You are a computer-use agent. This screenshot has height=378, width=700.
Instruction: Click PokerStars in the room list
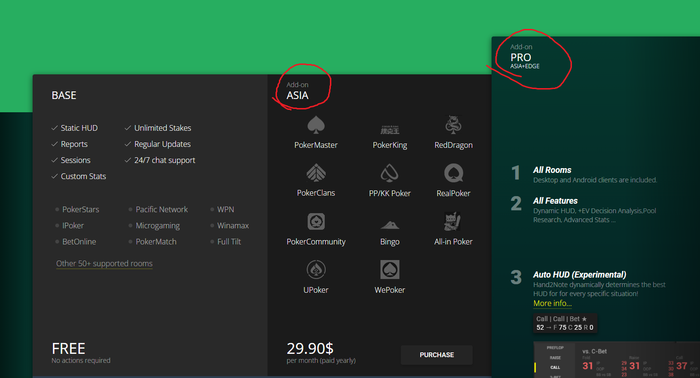tap(80, 209)
